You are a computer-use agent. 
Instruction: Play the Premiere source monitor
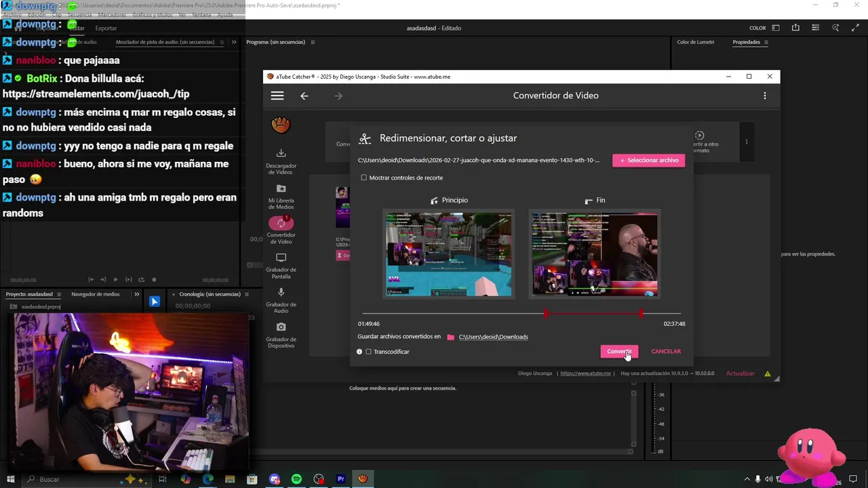115,279
